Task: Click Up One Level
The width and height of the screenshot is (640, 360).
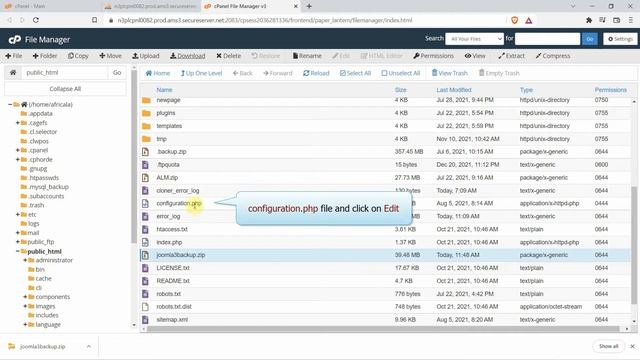Action: [x=201, y=73]
